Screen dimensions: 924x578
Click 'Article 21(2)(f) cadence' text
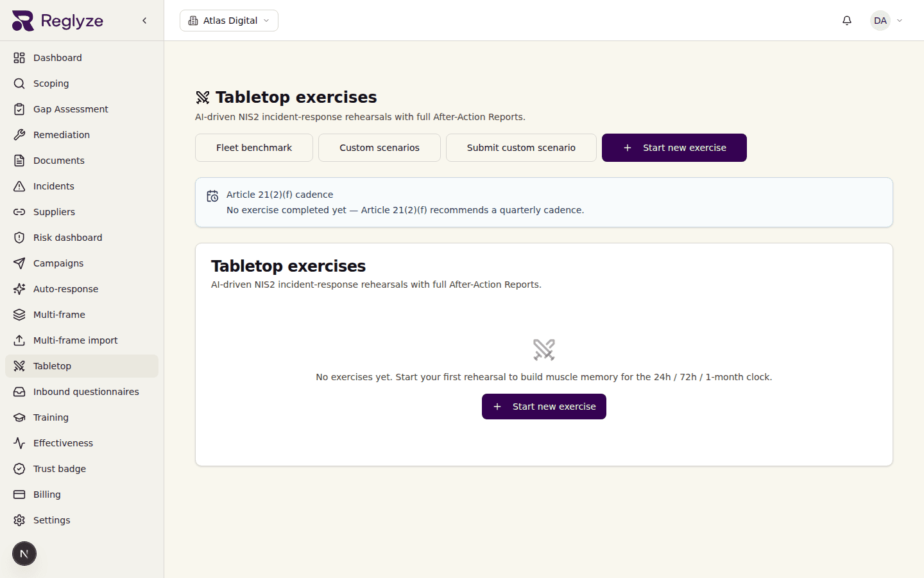(x=280, y=195)
